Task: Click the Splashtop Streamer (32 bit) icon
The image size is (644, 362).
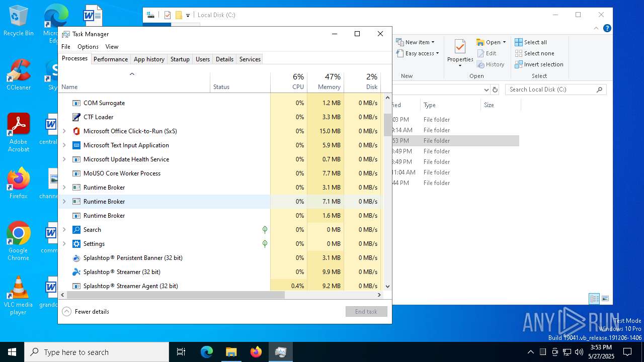Action: [76, 272]
